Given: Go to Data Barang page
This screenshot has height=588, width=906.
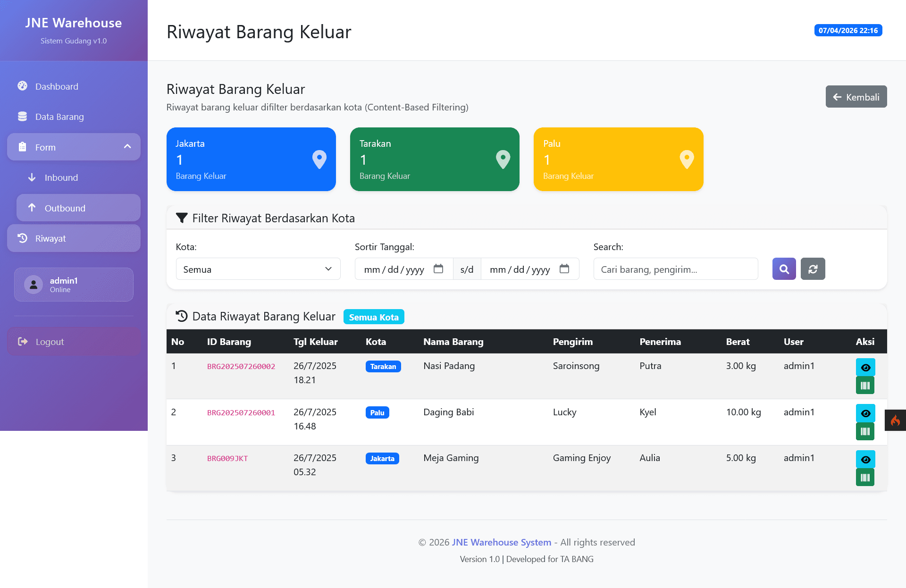Looking at the screenshot, I should (x=59, y=117).
